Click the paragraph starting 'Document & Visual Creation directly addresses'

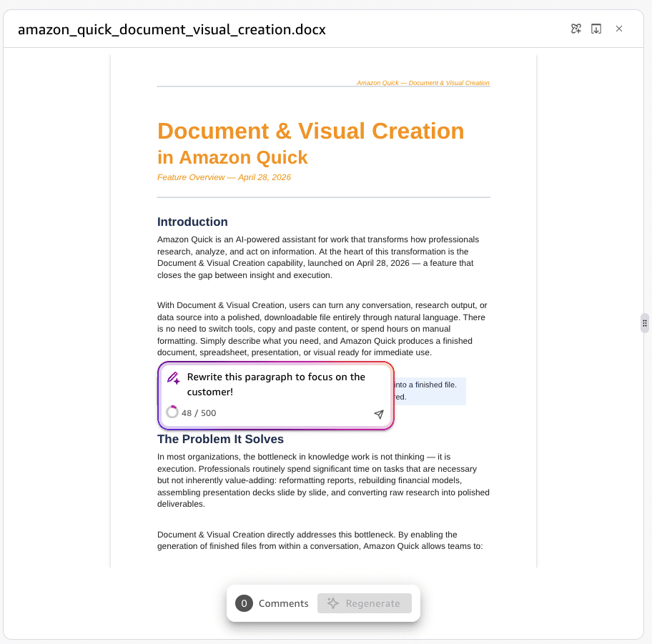pyautogui.click(x=320, y=540)
